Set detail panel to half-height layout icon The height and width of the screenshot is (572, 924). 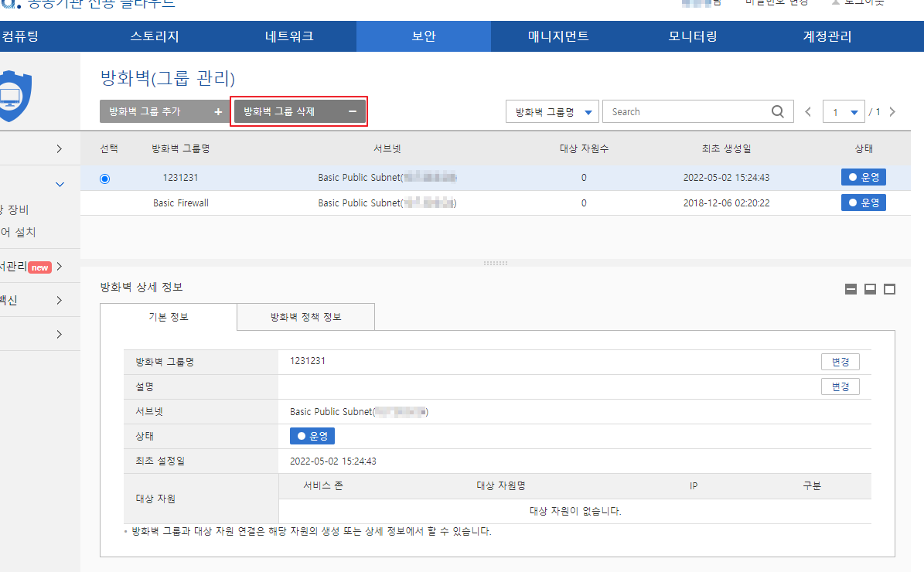coord(870,289)
